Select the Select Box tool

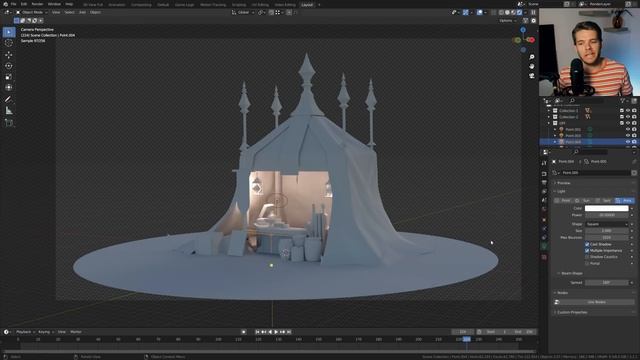tap(9, 32)
